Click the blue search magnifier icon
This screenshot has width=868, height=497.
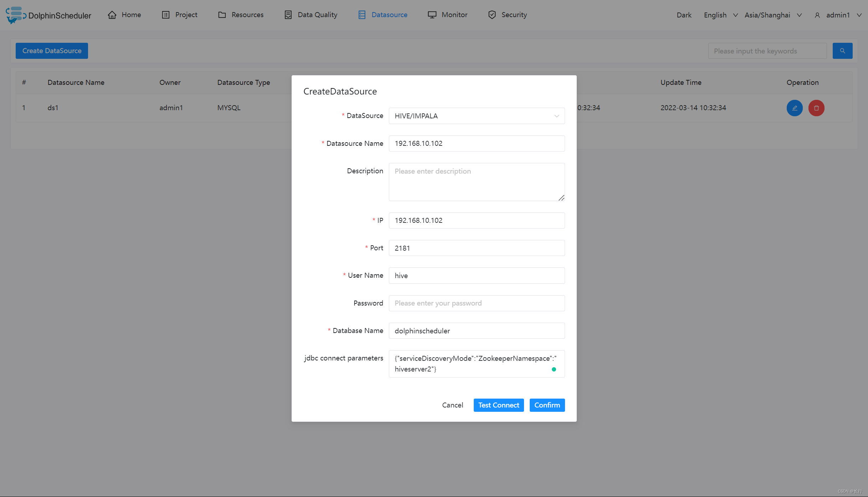click(842, 51)
